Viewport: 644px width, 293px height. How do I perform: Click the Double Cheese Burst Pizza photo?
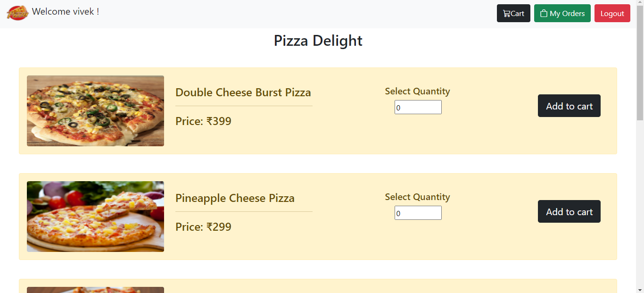tap(95, 111)
